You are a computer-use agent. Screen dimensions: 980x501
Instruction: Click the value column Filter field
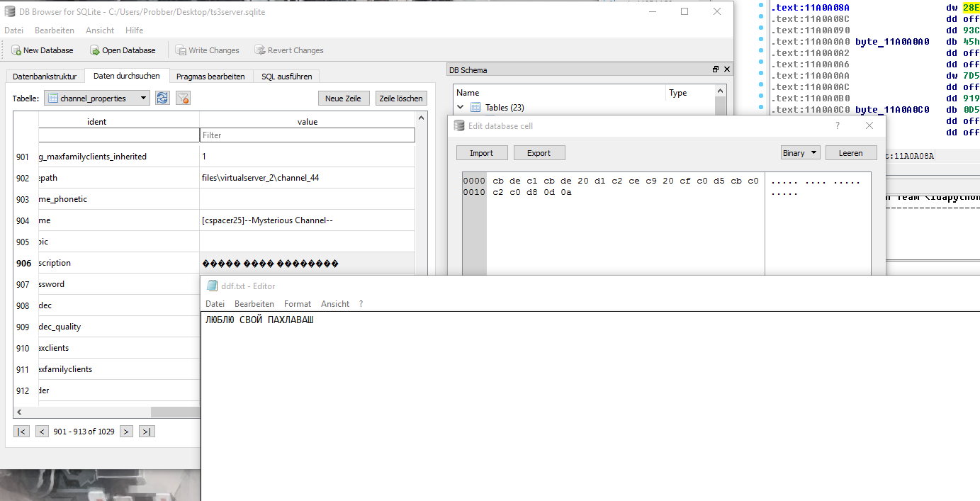pyautogui.click(x=307, y=135)
